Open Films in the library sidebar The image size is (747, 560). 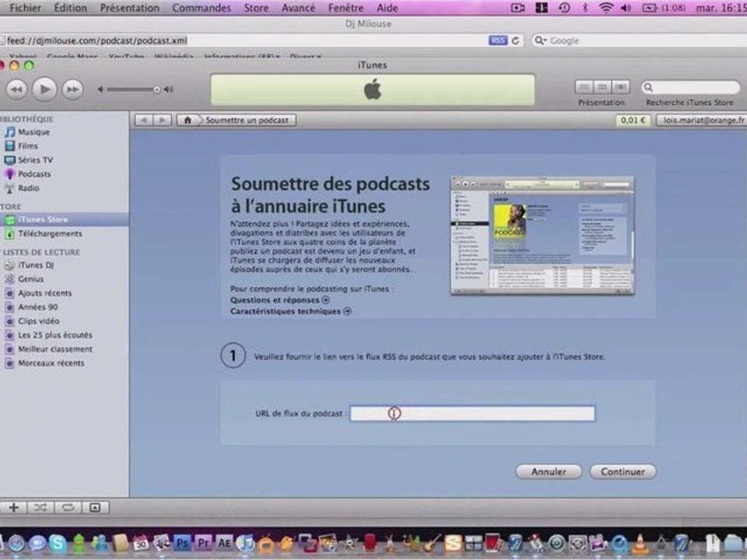(28, 145)
